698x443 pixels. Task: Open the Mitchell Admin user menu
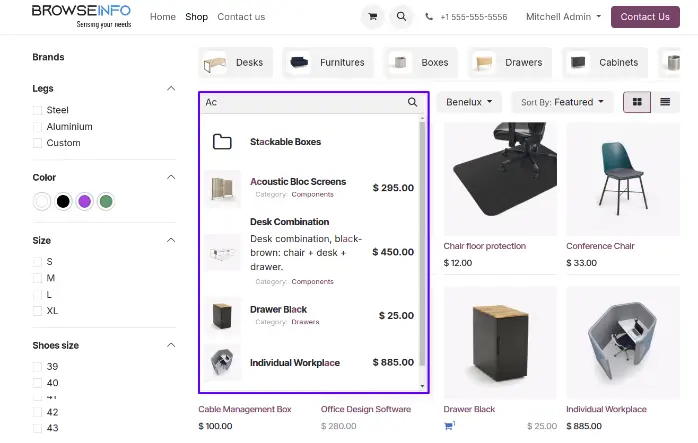(563, 17)
